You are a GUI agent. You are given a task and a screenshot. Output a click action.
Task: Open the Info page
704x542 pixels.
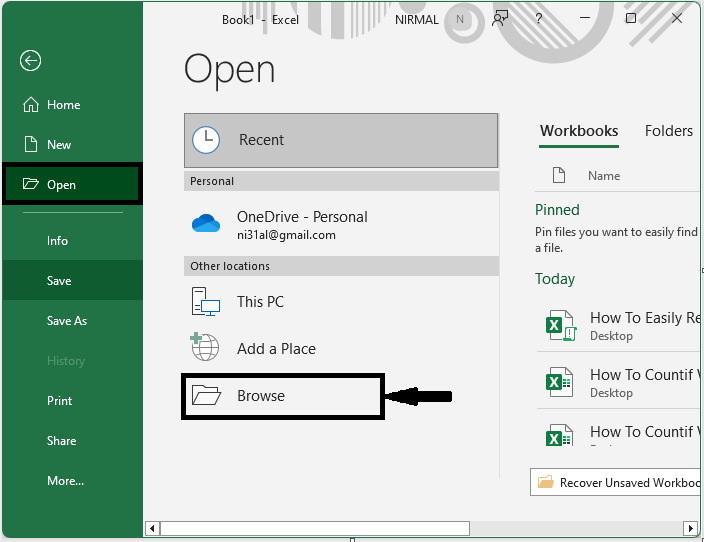72,241
